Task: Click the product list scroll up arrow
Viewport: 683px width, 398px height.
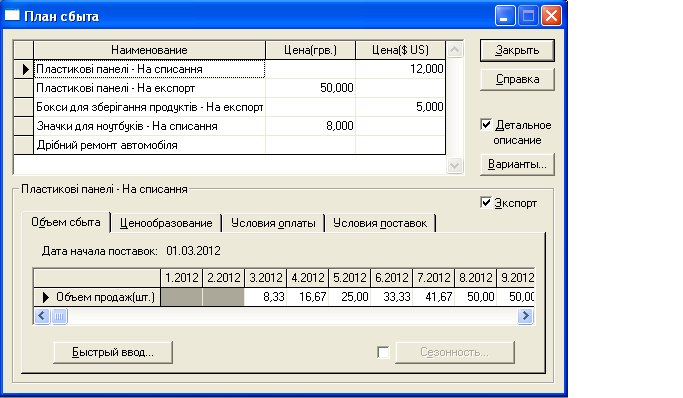Action: pyautogui.click(x=455, y=50)
